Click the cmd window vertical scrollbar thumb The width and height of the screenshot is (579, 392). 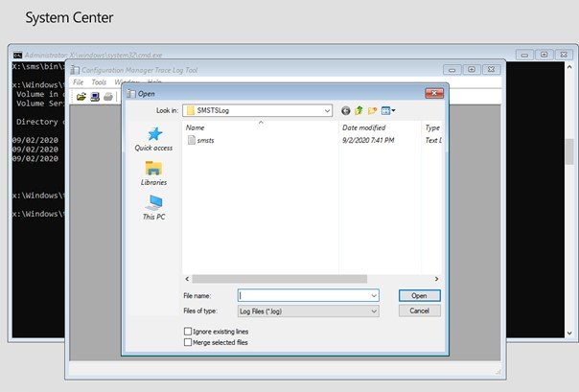(x=569, y=151)
